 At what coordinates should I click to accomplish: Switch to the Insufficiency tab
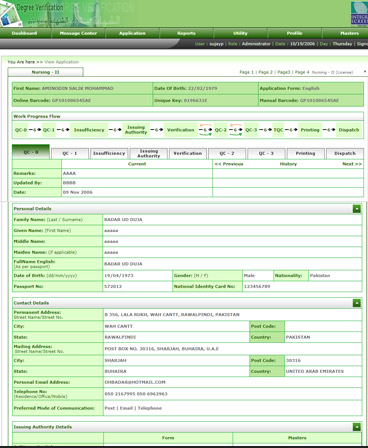[109, 153]
